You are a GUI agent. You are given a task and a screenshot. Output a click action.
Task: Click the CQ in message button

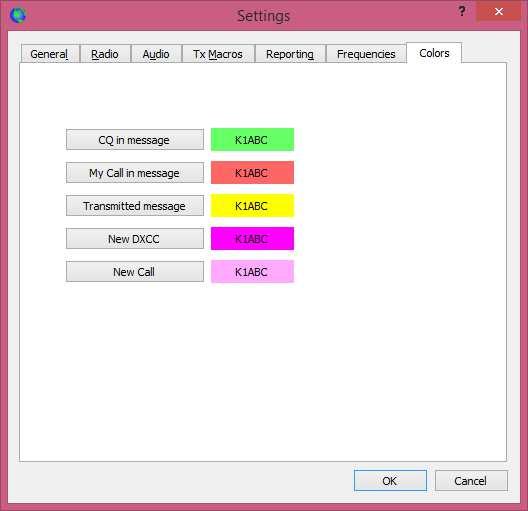coord(135,139)
